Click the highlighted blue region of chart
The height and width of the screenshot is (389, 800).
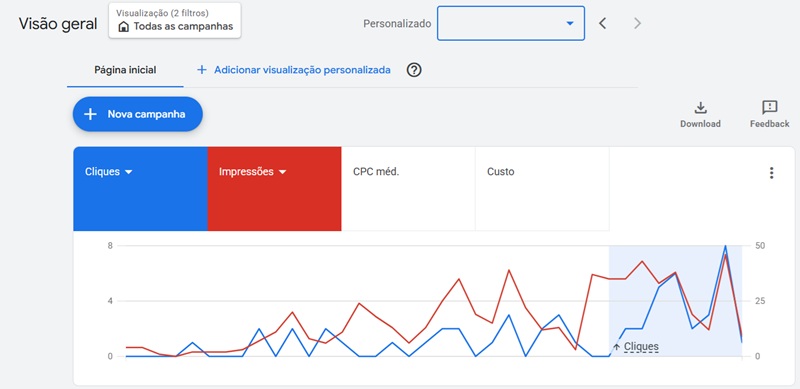pyautogui.click(x=675, y=301)
